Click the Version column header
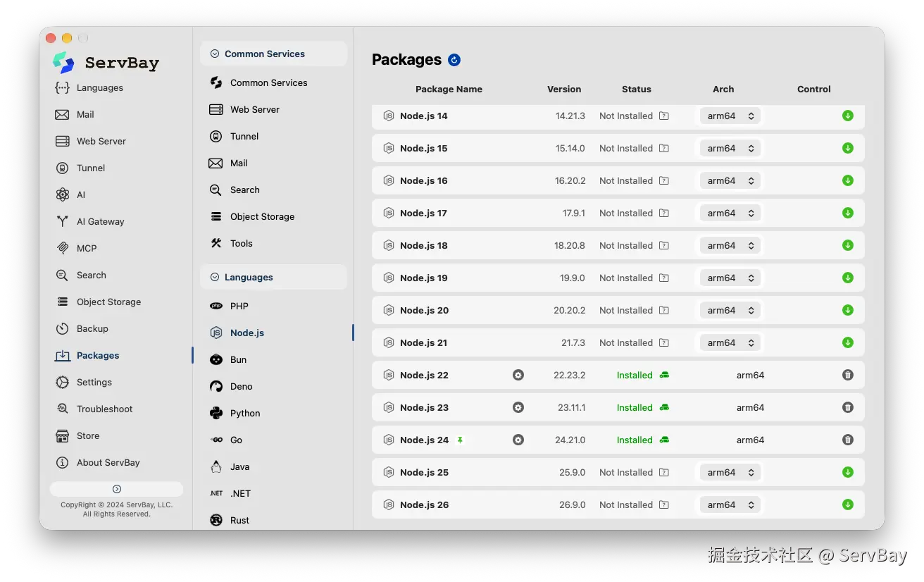924x582 pixels. click(564, 89)
